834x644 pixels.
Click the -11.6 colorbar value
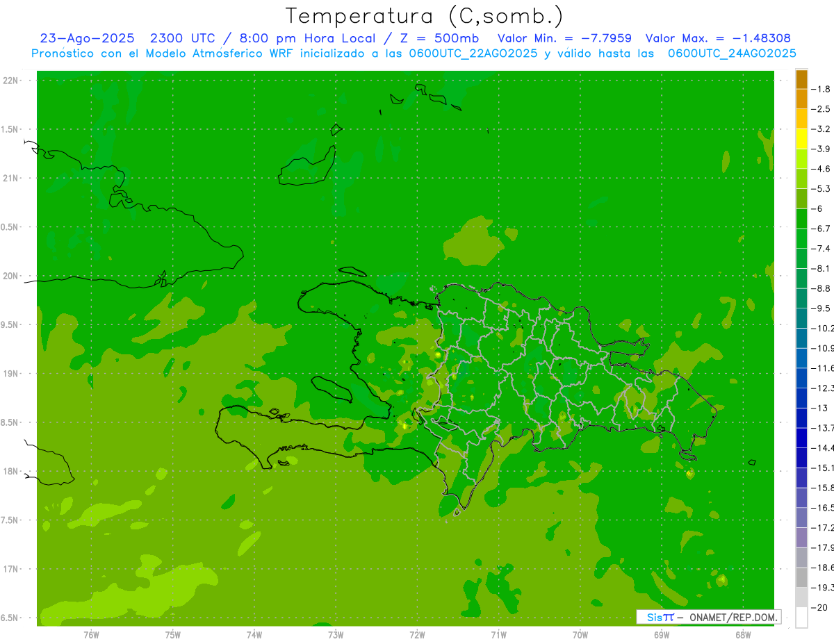pyautogui.click(x=823, y=368)
